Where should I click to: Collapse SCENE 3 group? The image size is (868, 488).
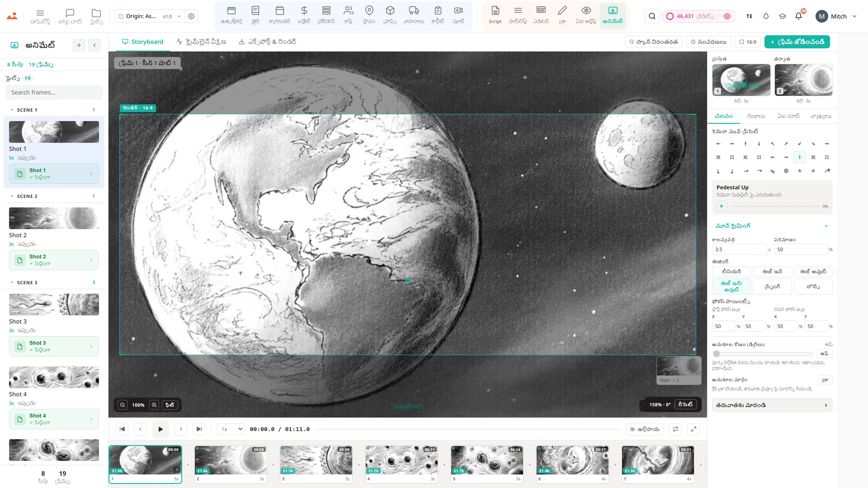tap(12, 282)
